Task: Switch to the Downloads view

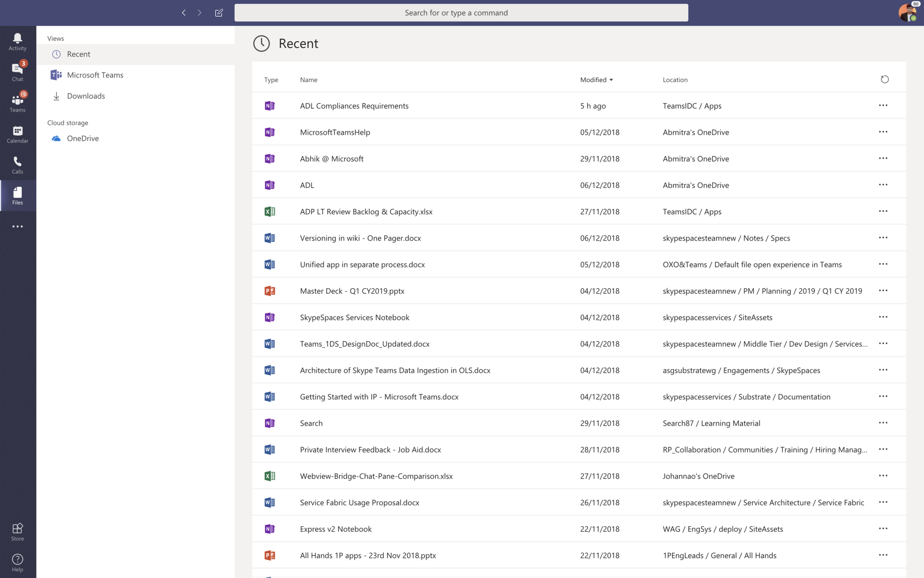Action: [x=86, y=96]
